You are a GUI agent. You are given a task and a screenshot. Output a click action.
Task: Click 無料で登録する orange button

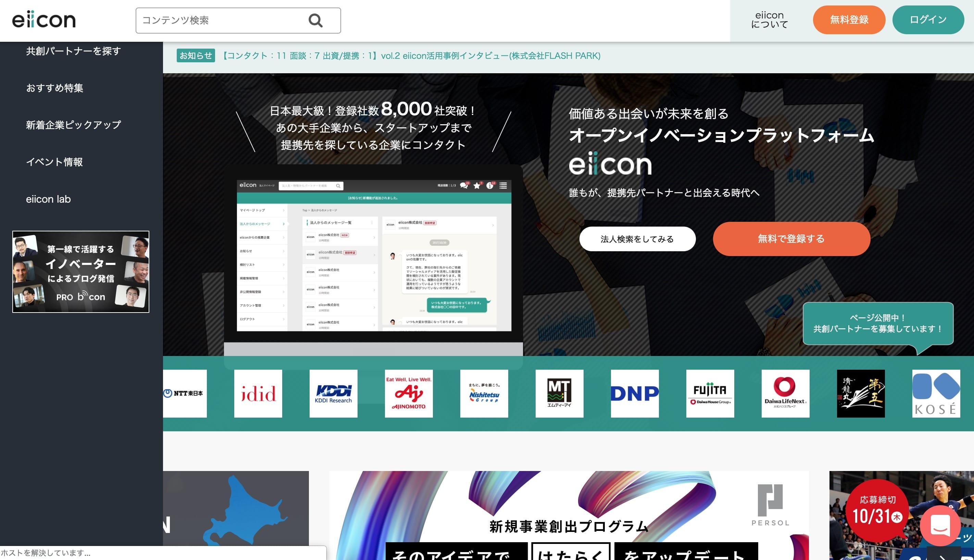pyautogui.click(x=791, y=239)
